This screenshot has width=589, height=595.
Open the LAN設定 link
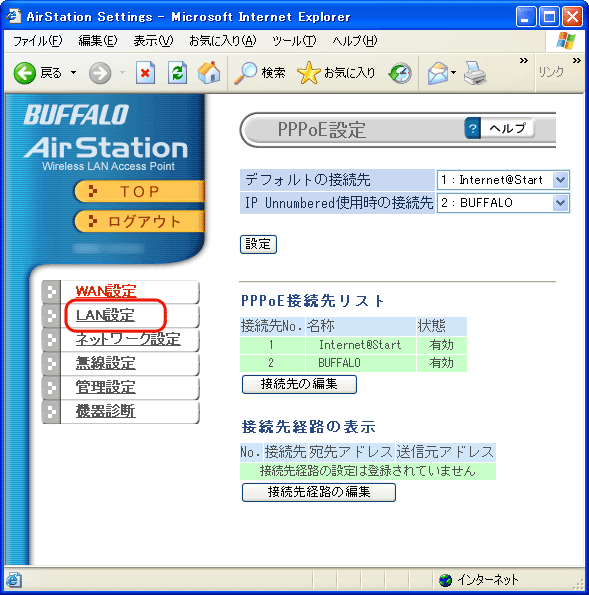(x=105, y=315)
